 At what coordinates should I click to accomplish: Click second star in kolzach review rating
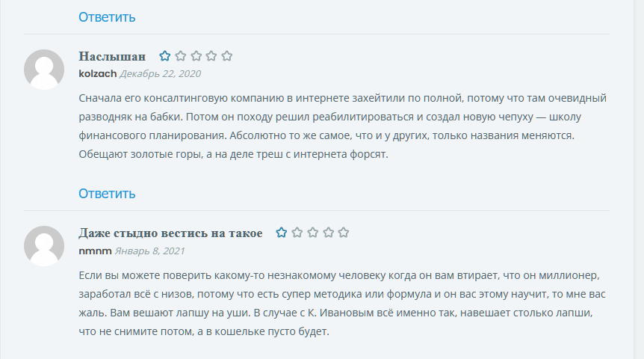[x=181, y=56]
